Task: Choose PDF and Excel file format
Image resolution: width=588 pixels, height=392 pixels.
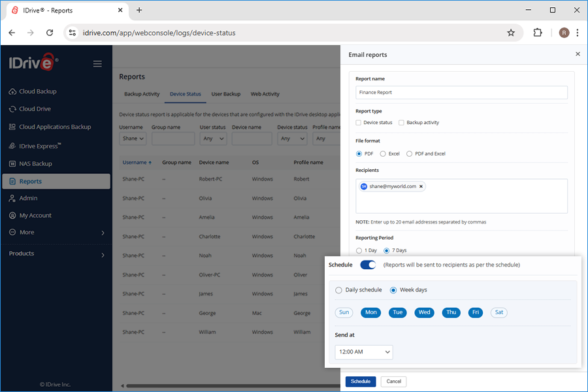Action: click(409, 154)
